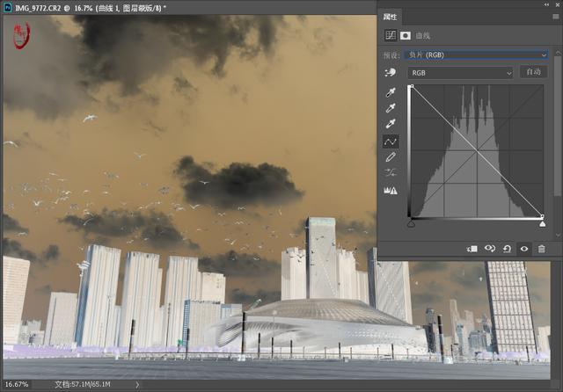Click the on-image targeted adjustment hand tool
Image resolution: width=563 pixels, height=392 pixels.
tap(391, 73)
